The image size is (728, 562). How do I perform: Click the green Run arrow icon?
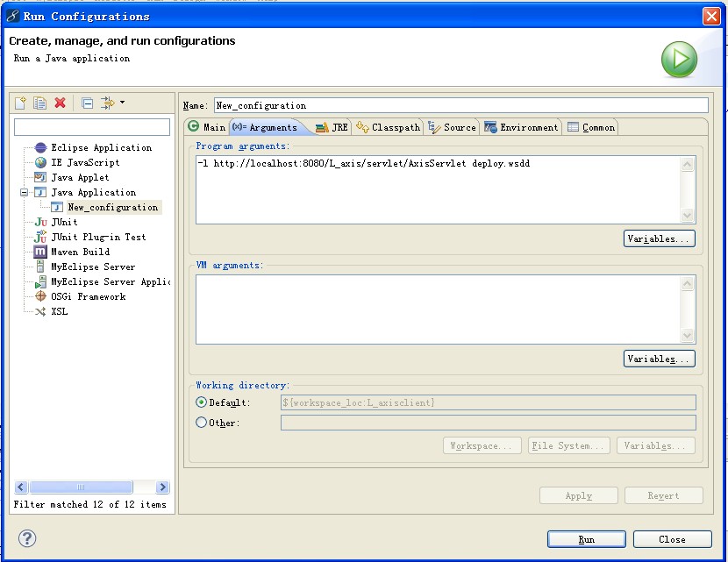pyautogui.click(x=679, y=60)
